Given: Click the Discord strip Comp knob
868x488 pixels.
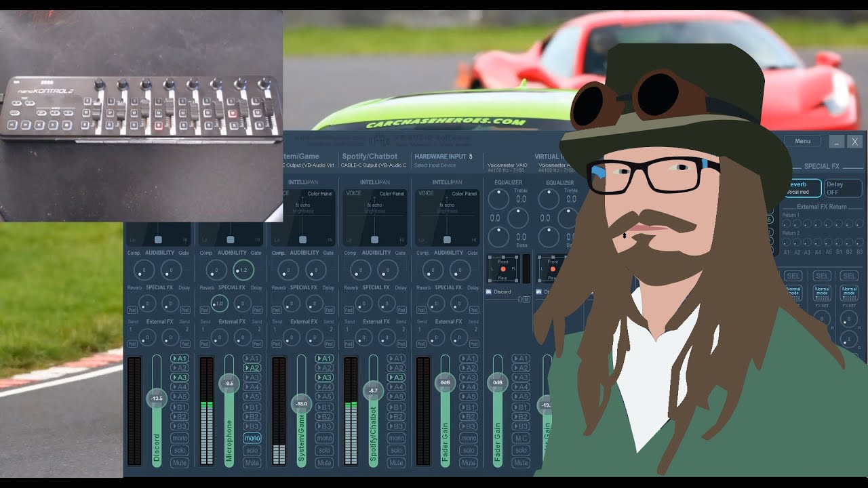Looking at the screenshot, I should click(x=144, y=270).
